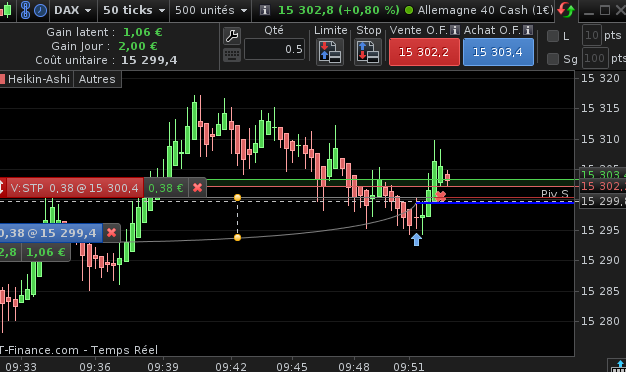Enable the L checkbox
The height and width of the screenshot is (372, 626).
(x=553, y=36)
